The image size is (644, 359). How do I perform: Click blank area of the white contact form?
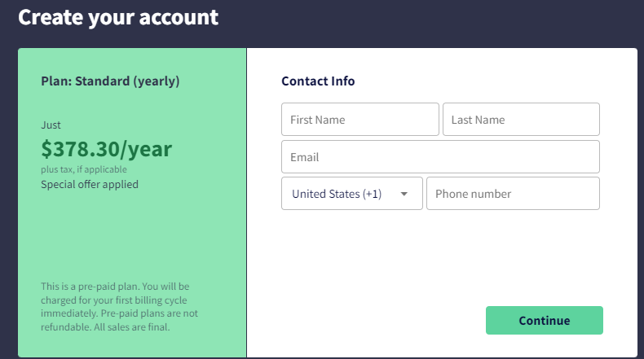tap(440, 260)
